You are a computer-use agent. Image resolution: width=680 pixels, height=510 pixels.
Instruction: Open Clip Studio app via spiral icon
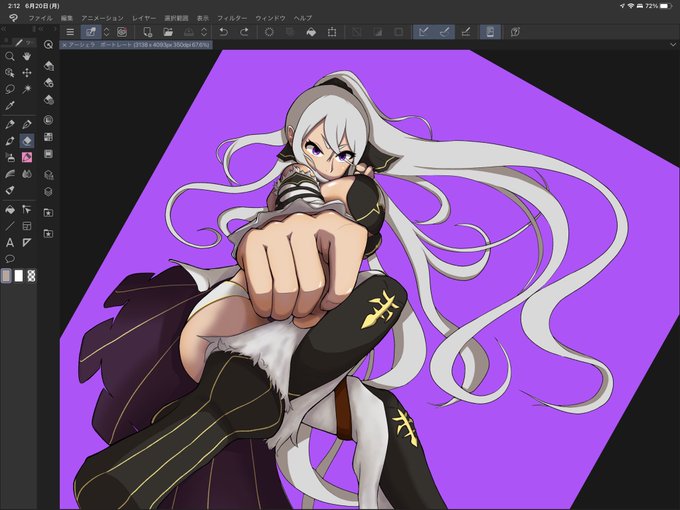[x=122, y=32]
